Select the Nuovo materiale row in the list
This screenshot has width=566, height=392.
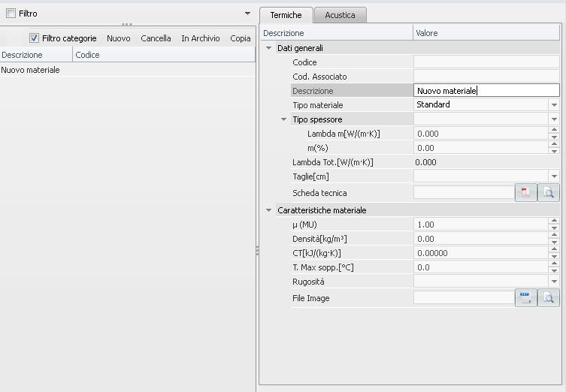coord(31,70)
